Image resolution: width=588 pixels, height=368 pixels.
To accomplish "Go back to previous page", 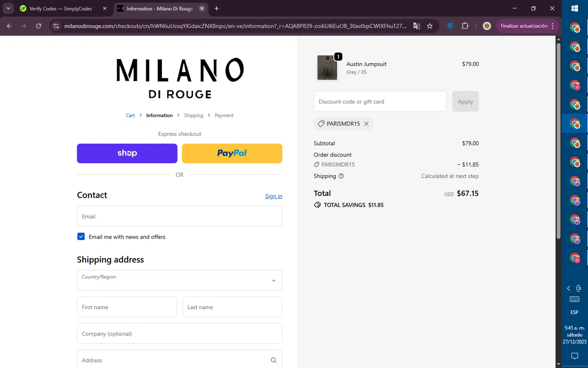I will (9, 26).
